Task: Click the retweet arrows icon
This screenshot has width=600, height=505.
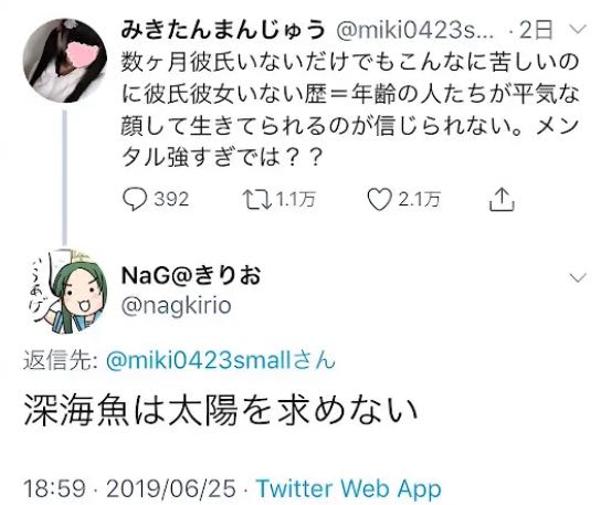Action: 258,200
